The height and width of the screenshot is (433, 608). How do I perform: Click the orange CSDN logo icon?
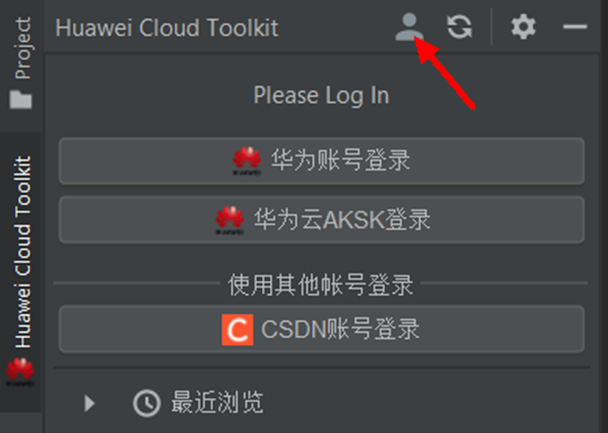(237, 329)
